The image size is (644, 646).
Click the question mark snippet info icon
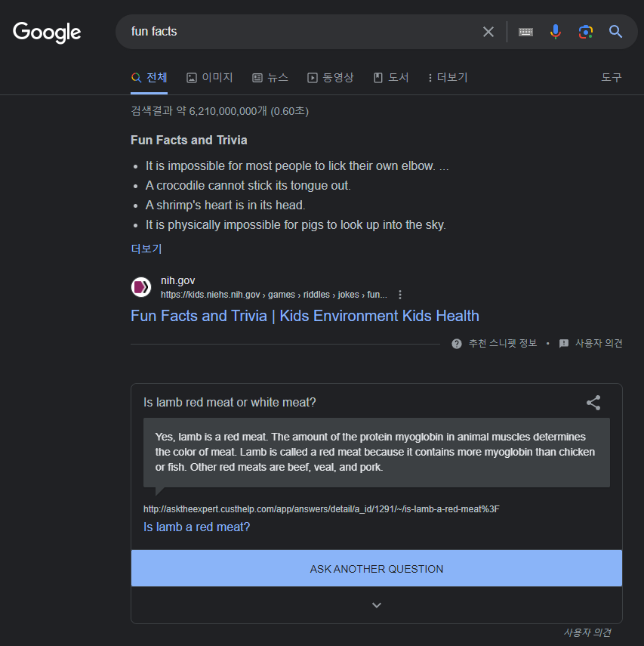click(456, 344)
